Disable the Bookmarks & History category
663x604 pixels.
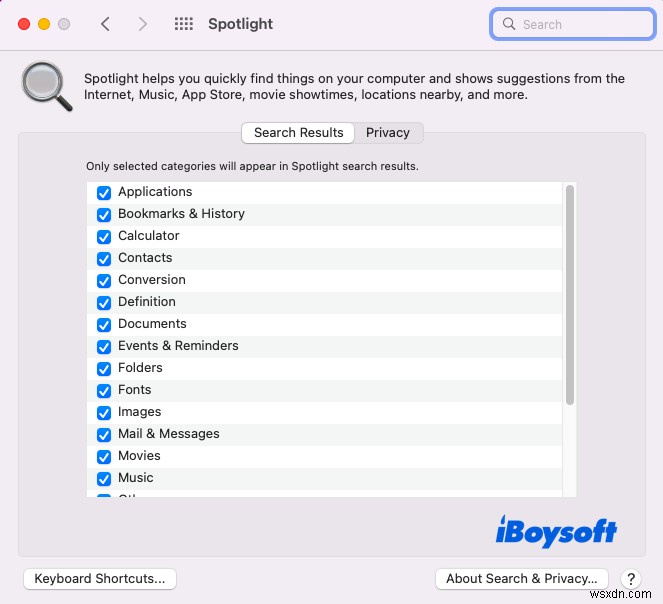click(104, 215)
